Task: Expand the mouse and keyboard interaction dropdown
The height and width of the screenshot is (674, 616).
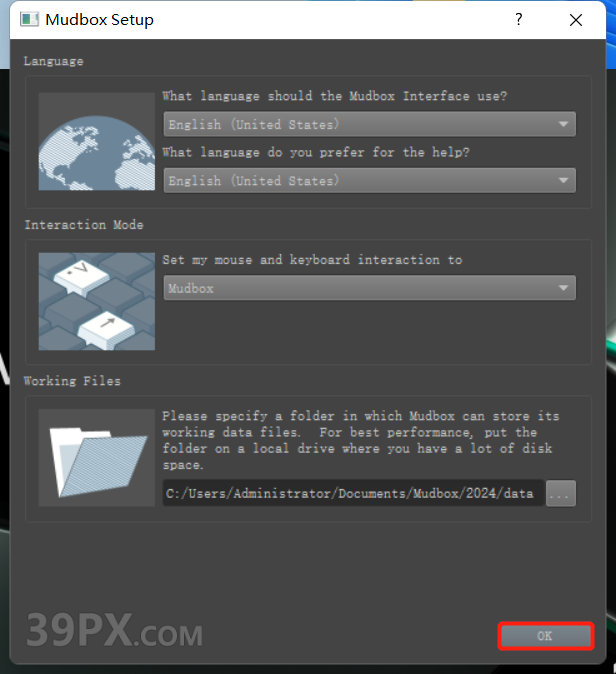Action: tap(369, 289)
